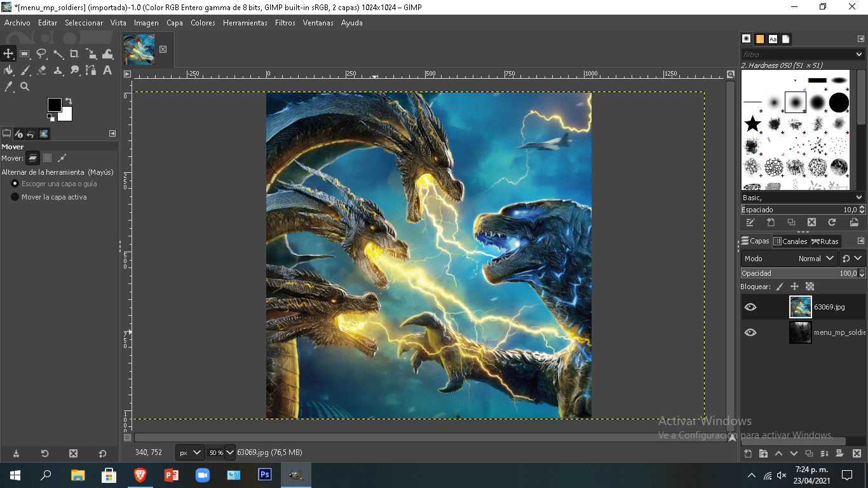
Task: Lock position and size of layer
Action: tap(794, 287)
